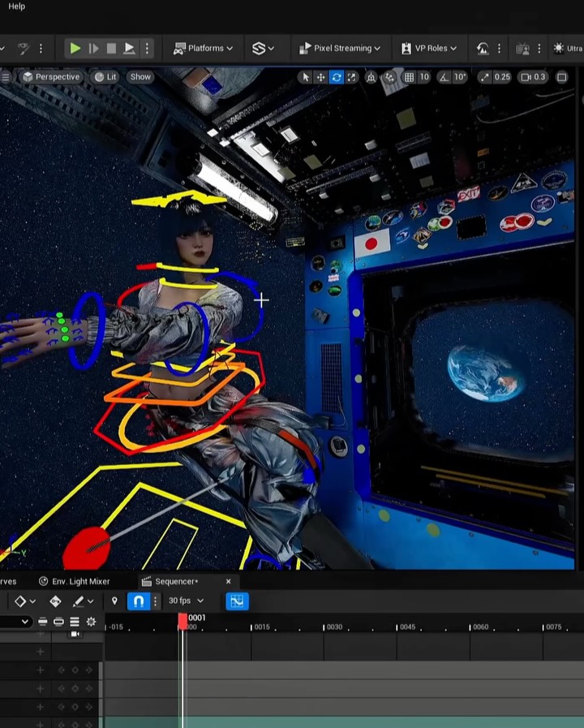Click the Show viewport options button
Image resolution: width=584 pixels, height=728 pixels.
click(x=140, y=77)
